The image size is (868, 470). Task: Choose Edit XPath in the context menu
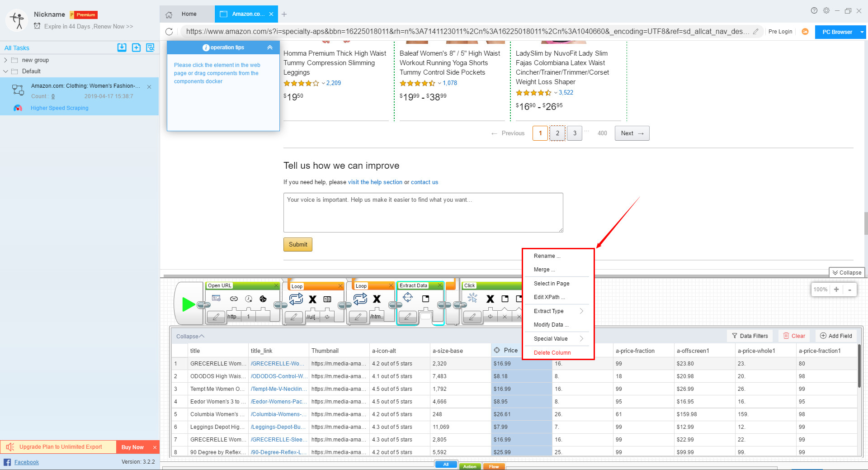pos(549,297)
